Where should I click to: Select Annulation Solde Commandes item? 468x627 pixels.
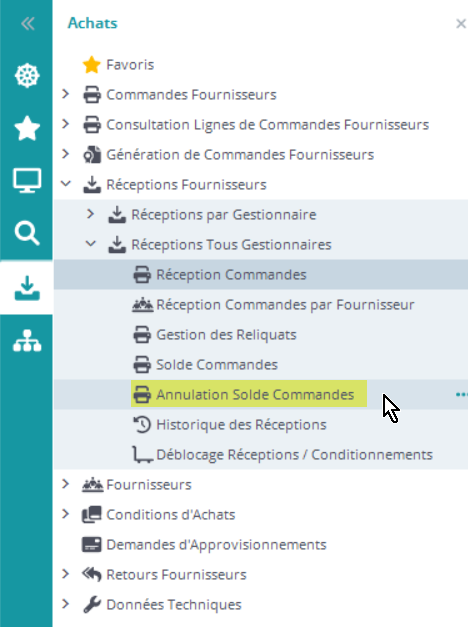[249, 394]
